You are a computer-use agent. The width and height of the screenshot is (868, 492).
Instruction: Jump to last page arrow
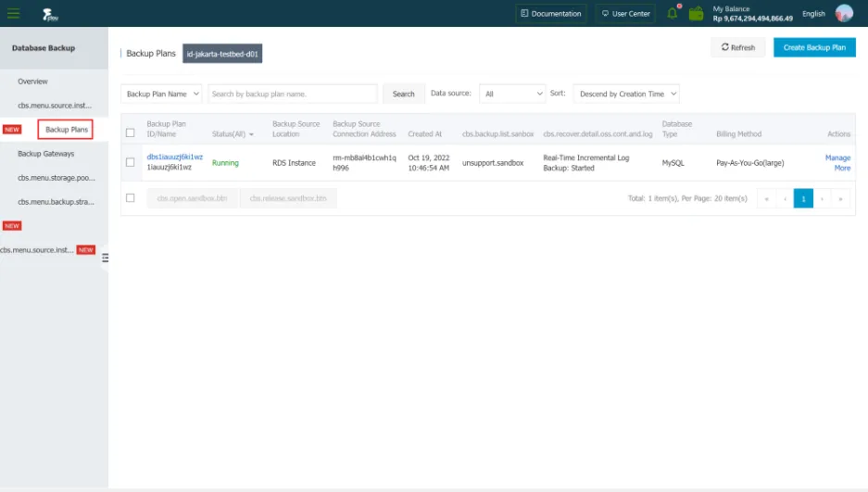pos(841,198)
